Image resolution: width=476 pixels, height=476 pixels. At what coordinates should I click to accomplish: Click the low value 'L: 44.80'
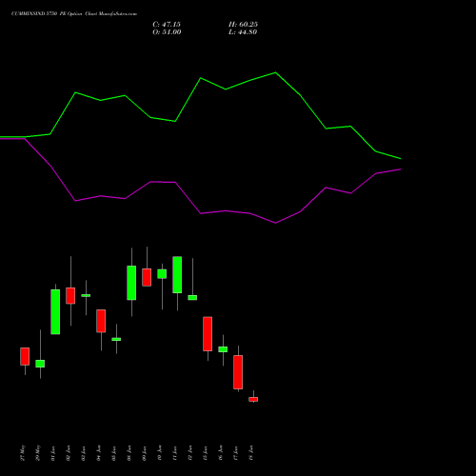243,32
